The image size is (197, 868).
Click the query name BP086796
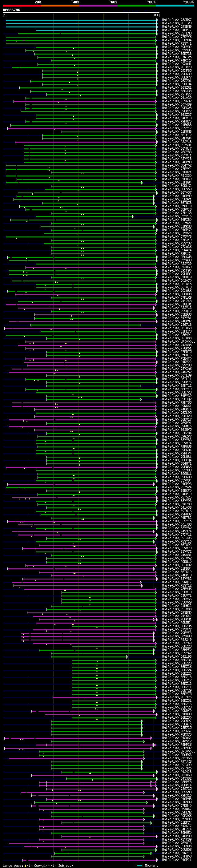11,10
